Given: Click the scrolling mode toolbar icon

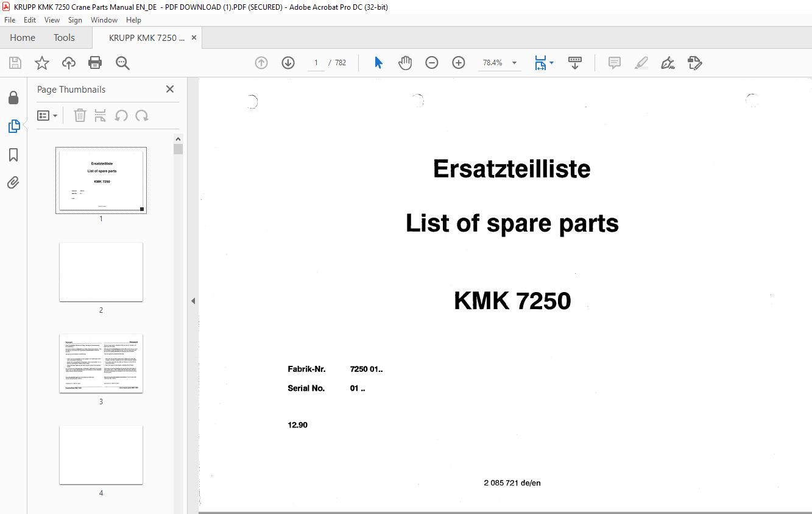Looking at the screenshot, I should coord(575,63).
